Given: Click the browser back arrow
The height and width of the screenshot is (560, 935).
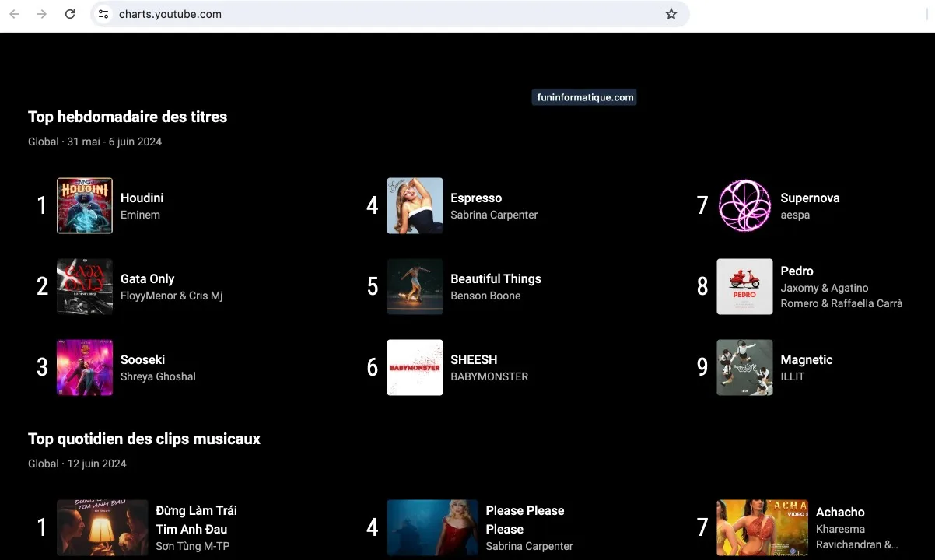Looking at the screenshot, I should (14, 14).
